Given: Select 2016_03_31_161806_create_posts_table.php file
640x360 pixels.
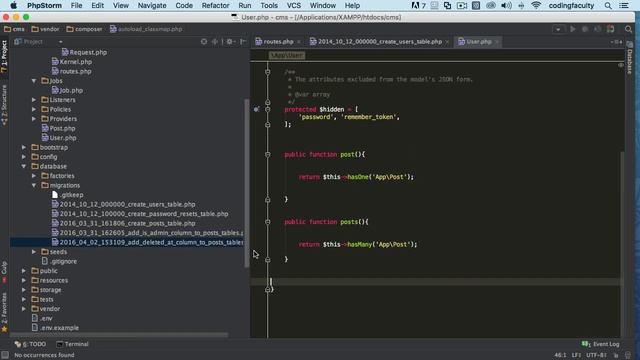Looking at the screenshot, I should (x=124, y=223).
